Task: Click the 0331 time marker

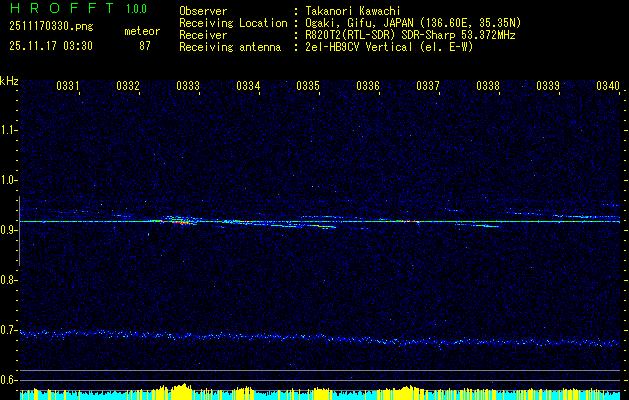Action: coord(68,86)
